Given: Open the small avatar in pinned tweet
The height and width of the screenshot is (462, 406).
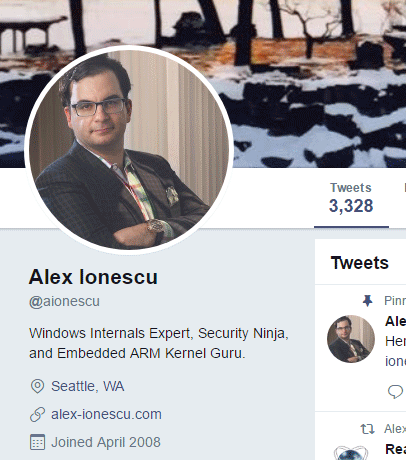Looking at the screenshot, I should (351, 339).
